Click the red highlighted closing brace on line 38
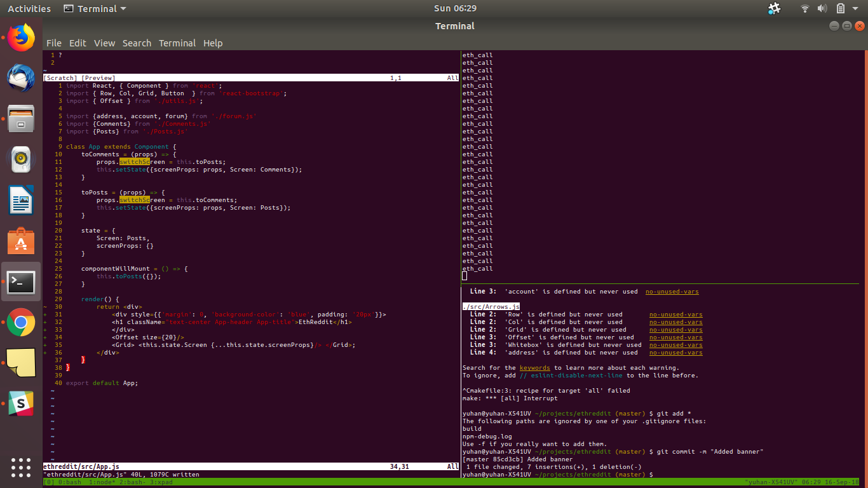The image size is (868, 488). [68, 368]
